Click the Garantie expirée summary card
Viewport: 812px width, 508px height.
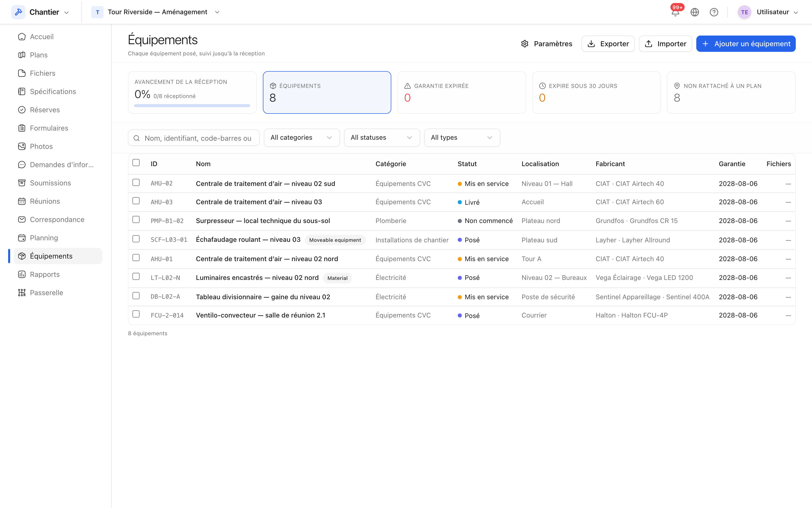tap(462, 92)
